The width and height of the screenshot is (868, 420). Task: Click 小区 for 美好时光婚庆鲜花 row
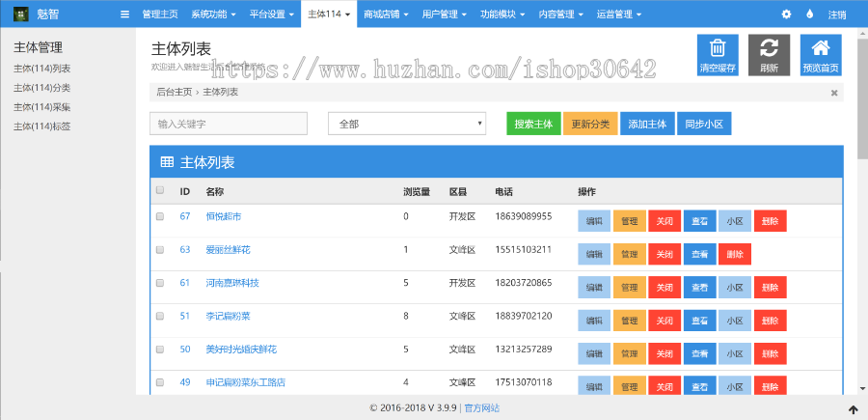tap(735, 354)
